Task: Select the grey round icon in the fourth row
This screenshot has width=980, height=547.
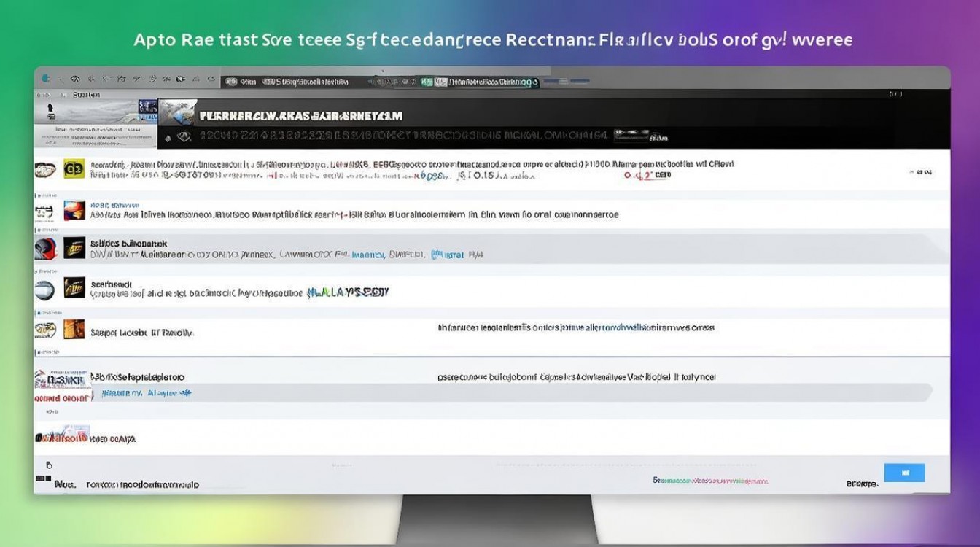Action: coord(45,290)
